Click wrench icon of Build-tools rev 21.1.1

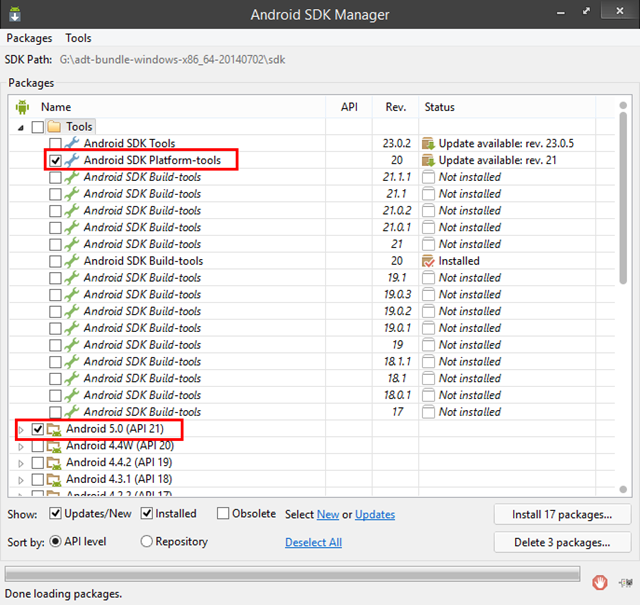[72, 177]
